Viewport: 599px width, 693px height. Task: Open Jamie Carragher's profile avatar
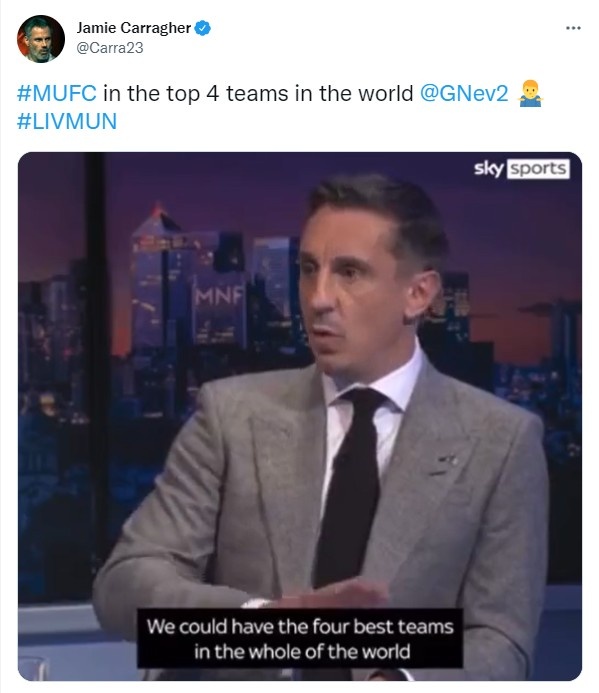click(x=41, y=39)
